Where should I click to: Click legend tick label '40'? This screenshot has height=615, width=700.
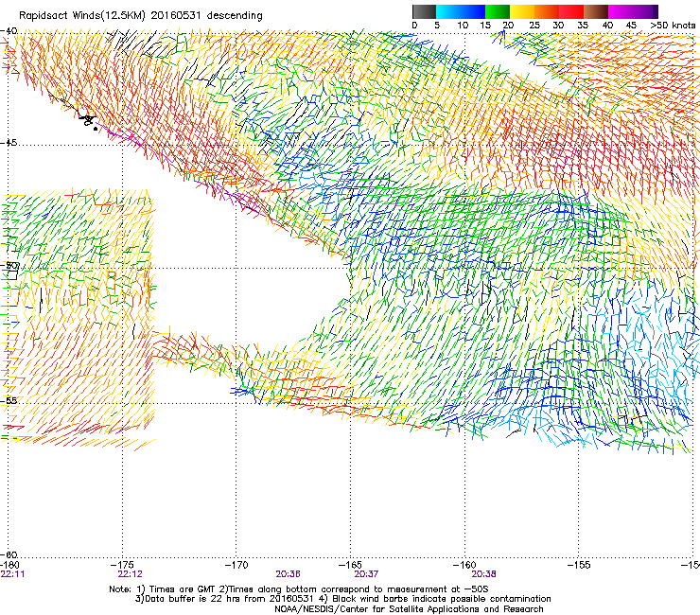pos(607,26)
